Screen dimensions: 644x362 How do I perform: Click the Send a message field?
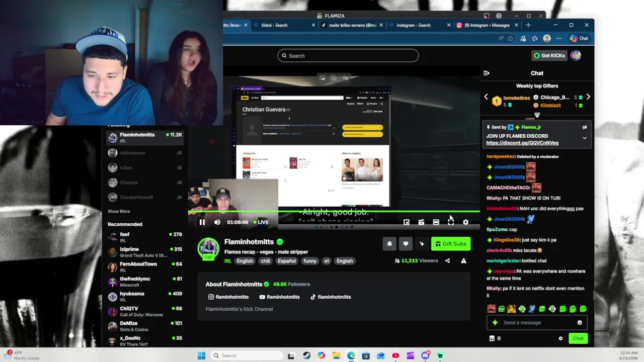[x=537, y=323]
